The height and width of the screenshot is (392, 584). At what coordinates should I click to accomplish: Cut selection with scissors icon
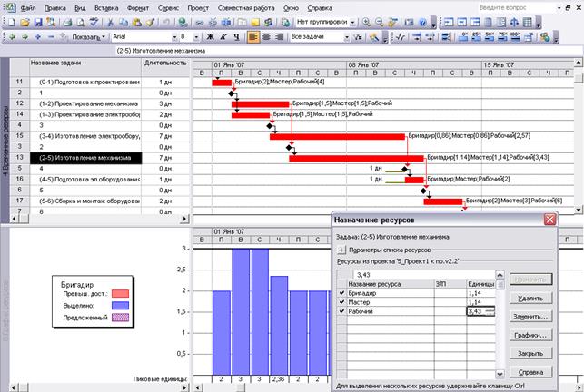tap(110, 23)
